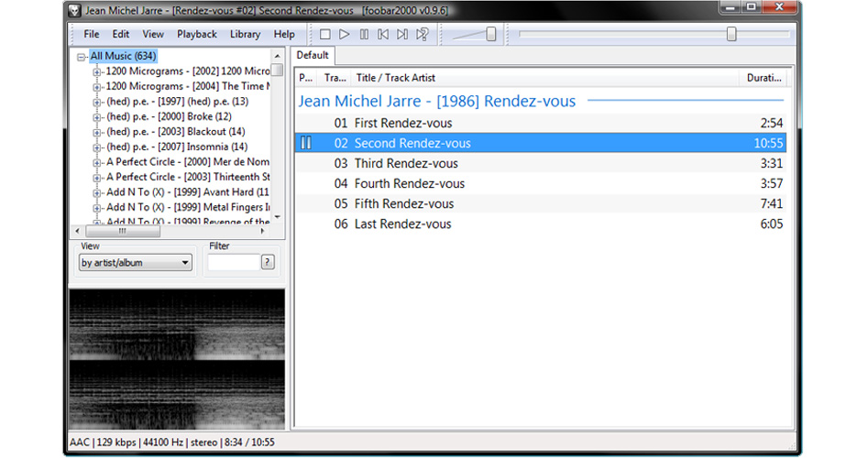This screenshot has height=458, width=868.
Task: Expand A Perfect Circle [2003] Thirteenth Step
Action: (97, 178)
